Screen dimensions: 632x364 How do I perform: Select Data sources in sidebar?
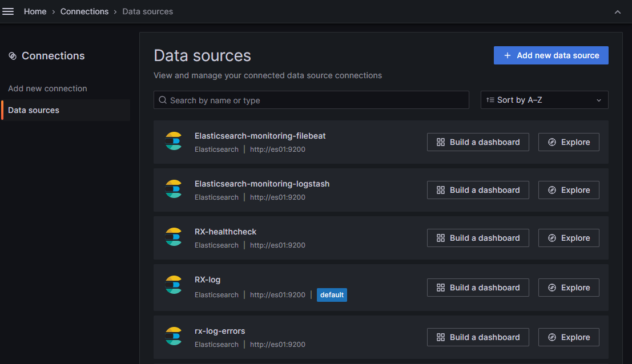[x=34, y=110]
